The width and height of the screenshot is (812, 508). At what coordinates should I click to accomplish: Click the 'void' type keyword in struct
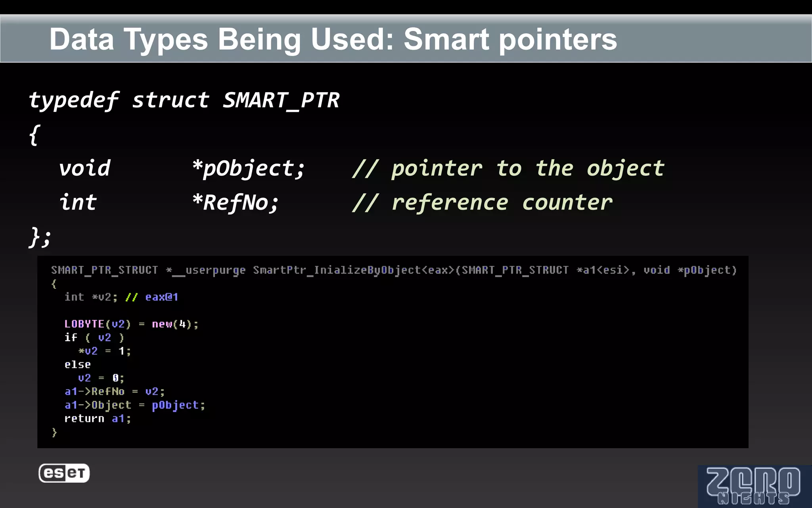(x=84, y=168)
